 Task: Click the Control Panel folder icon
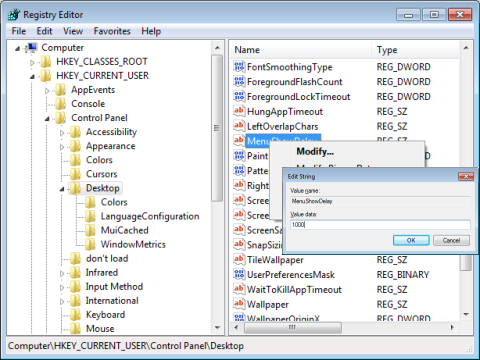tap(60, 118)
